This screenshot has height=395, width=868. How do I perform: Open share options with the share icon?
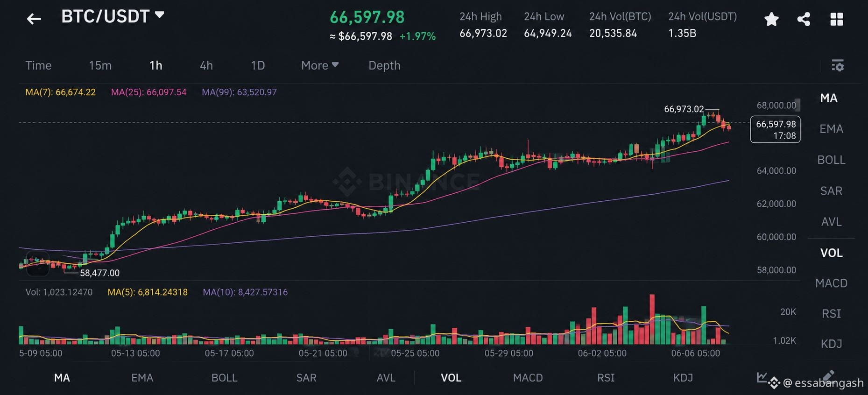pyautogui.click(x=804, y=19)
